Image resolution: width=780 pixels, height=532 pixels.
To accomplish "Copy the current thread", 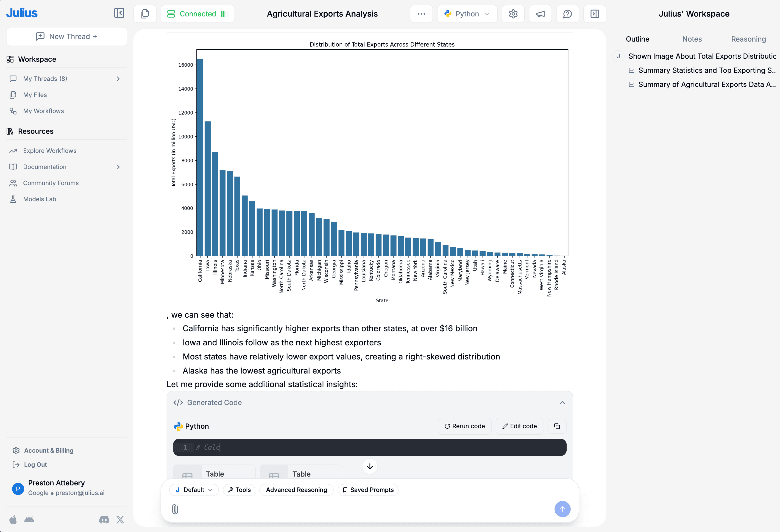I will pos(145,14).
